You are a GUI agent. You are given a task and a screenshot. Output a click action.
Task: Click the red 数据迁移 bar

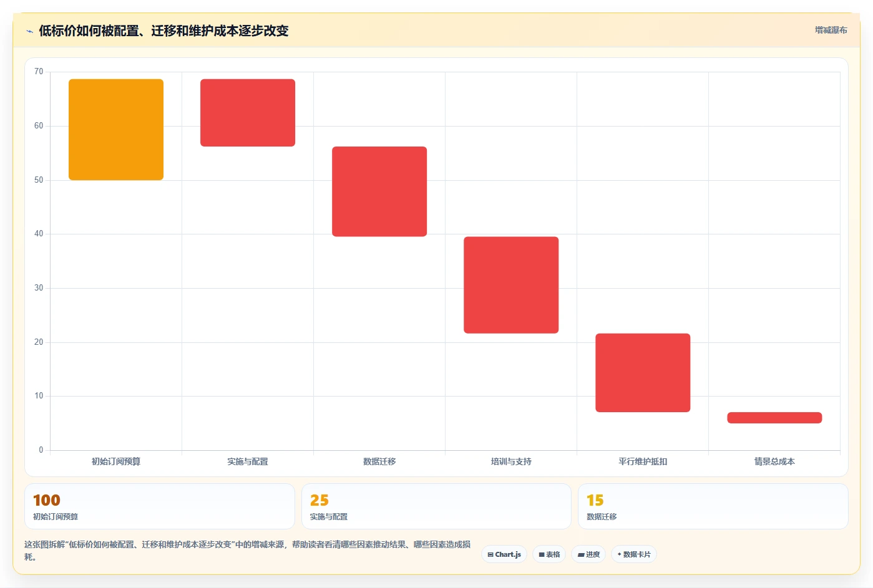point(379,191)
